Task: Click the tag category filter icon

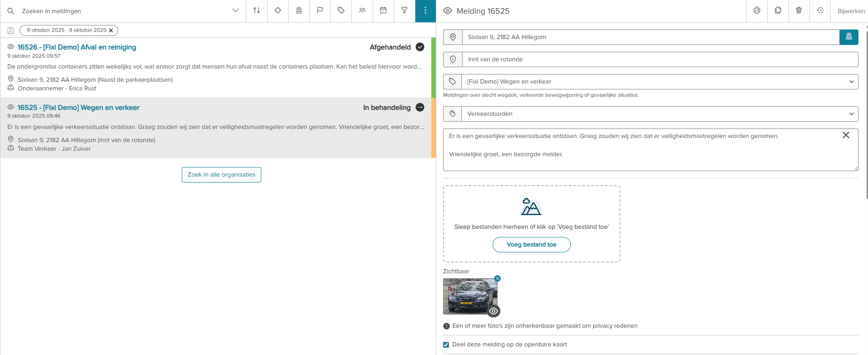Action: 341,10
